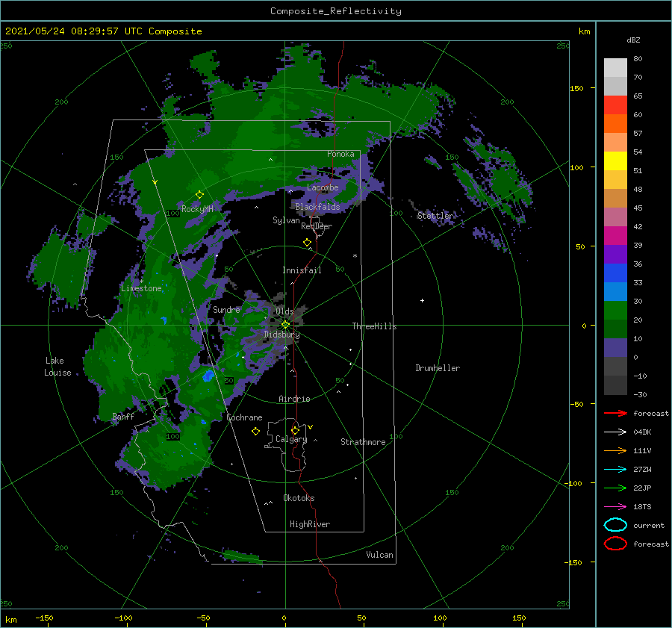Click the -150 bottom axis tick label

(44, 618)
